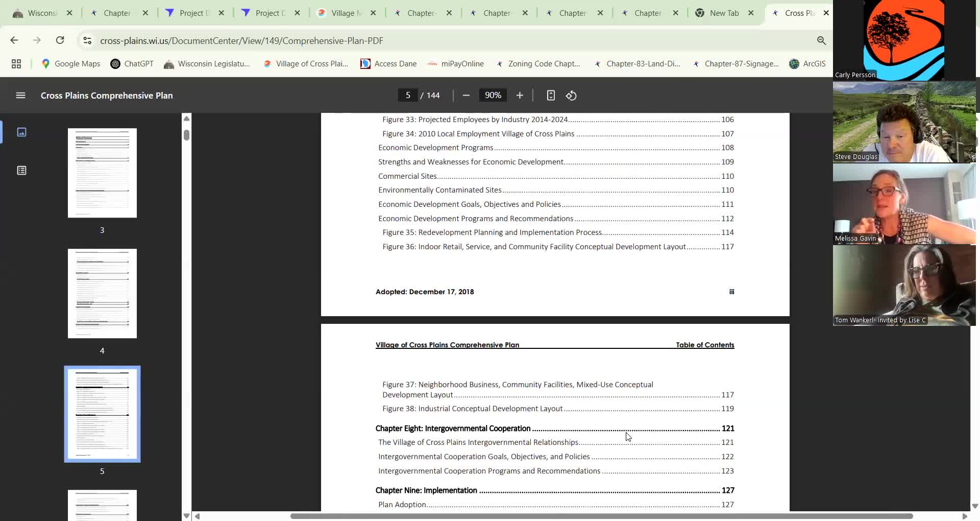The height and width of the screenshot is (521, 980).
Task: Open the browser Apps grid icon
Action: pos(16,64)
